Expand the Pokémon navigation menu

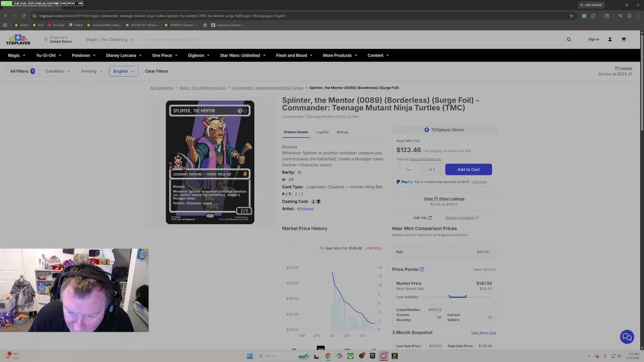click(x=84, y=55)
